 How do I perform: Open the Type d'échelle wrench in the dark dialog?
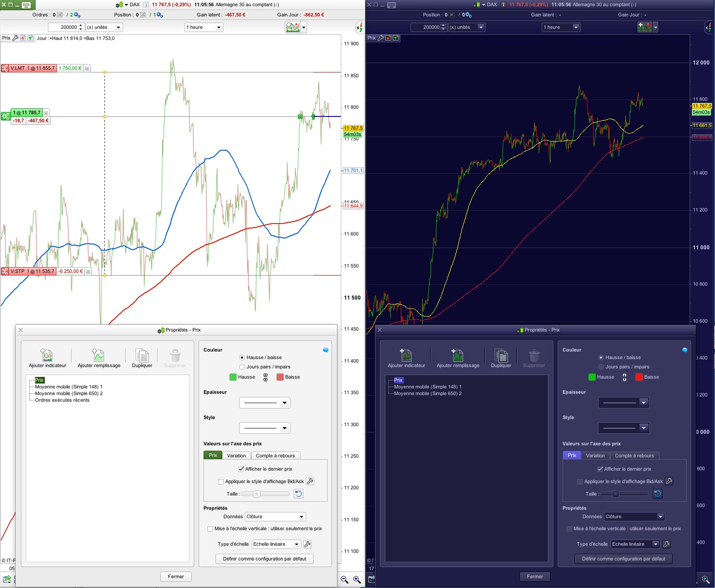coord(666,544)
